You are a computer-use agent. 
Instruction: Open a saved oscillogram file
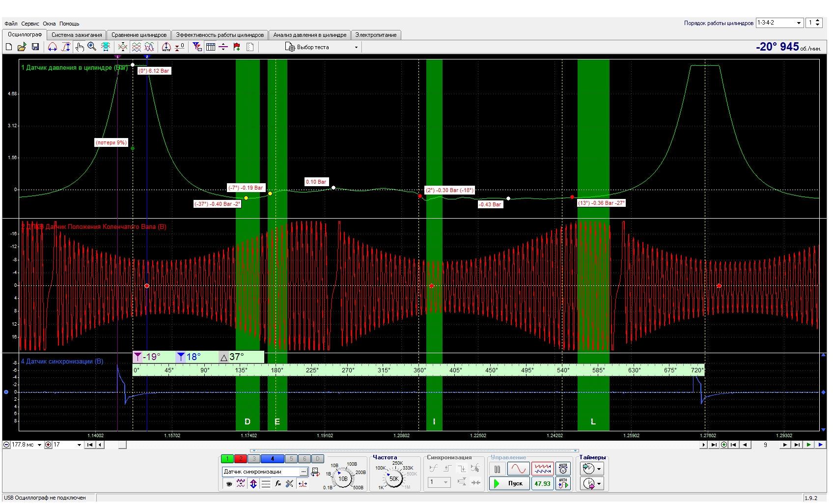point(22,47)
